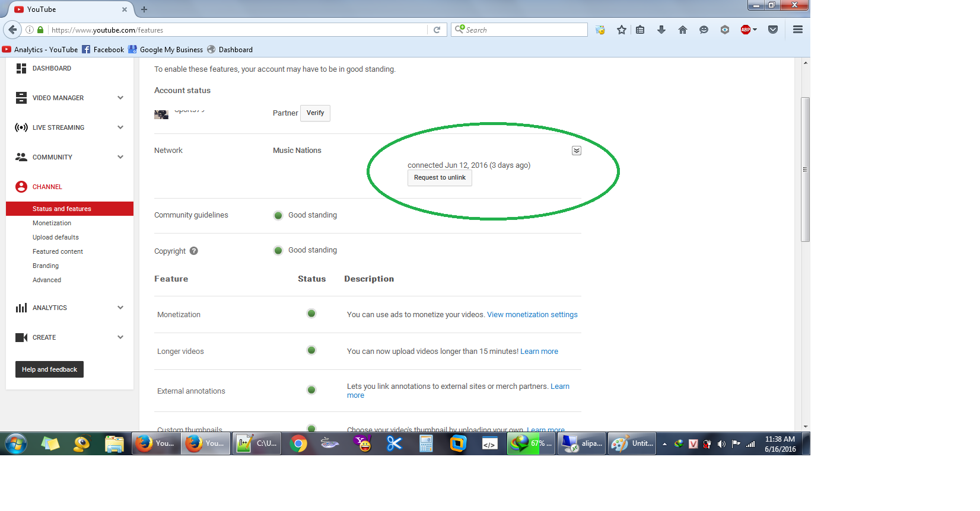Click the Video Manager sidebar icon
Screen dimensions: 980x511
point(21,98)
